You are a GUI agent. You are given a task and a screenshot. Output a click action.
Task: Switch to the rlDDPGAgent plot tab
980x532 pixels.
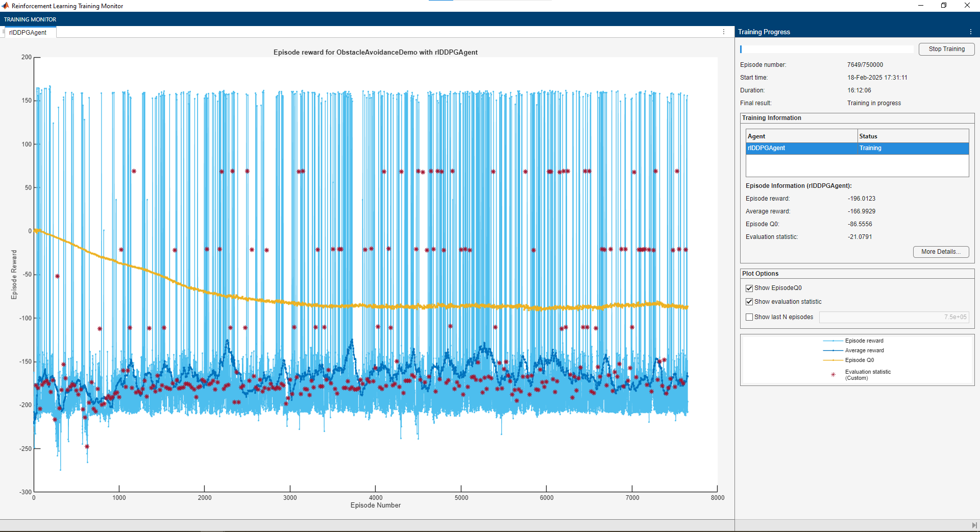(28, 33)
